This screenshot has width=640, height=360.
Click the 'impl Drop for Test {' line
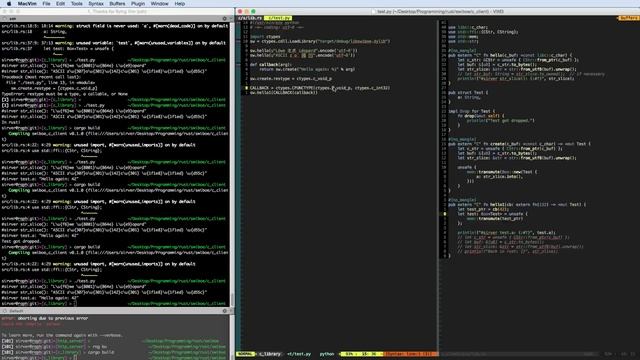point(471,111)
